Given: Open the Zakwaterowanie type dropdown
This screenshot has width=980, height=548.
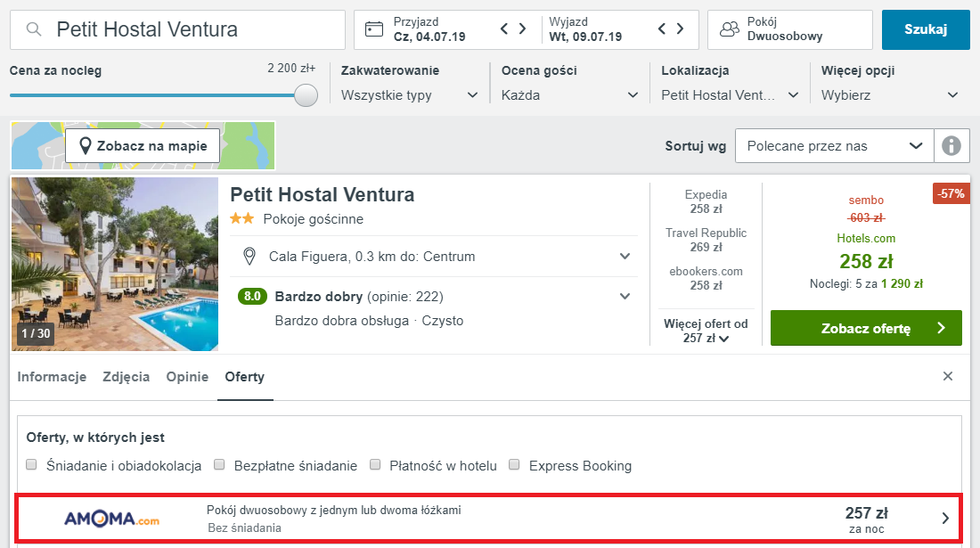Looking at the screenshot, I should [410, 95].
